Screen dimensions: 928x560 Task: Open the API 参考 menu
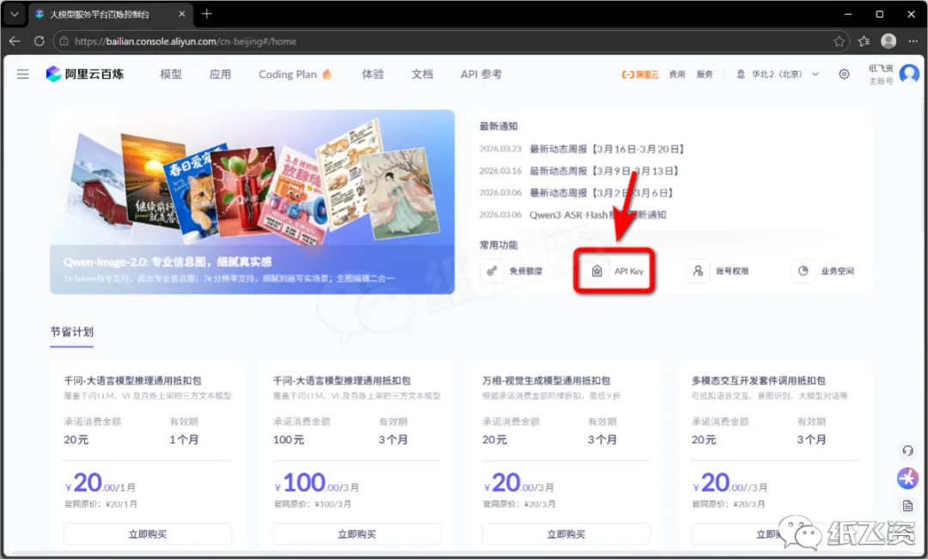(x=480, y=74)
